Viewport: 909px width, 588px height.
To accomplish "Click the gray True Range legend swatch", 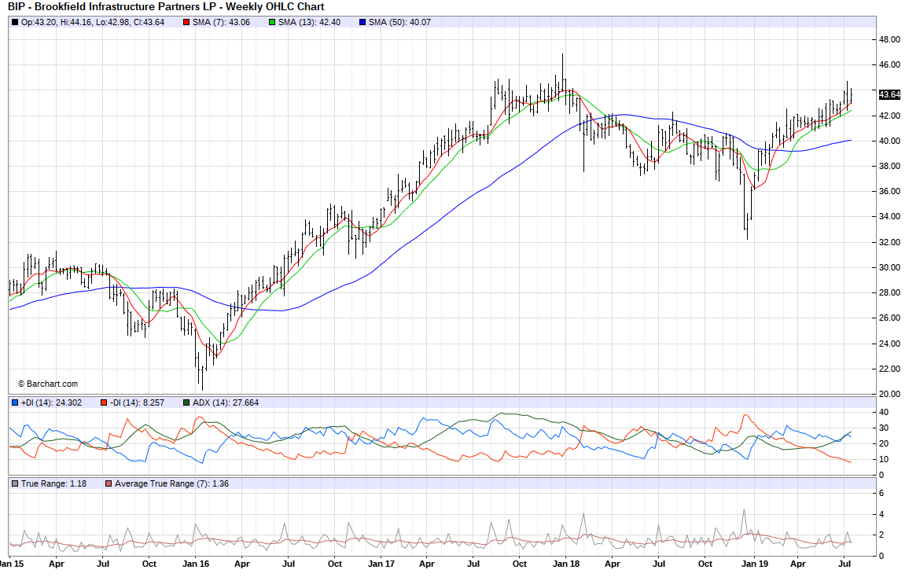I will (x=15, y=483).
